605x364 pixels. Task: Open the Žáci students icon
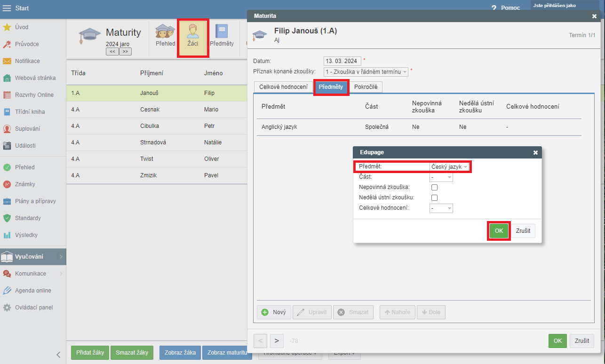(193, 38)
